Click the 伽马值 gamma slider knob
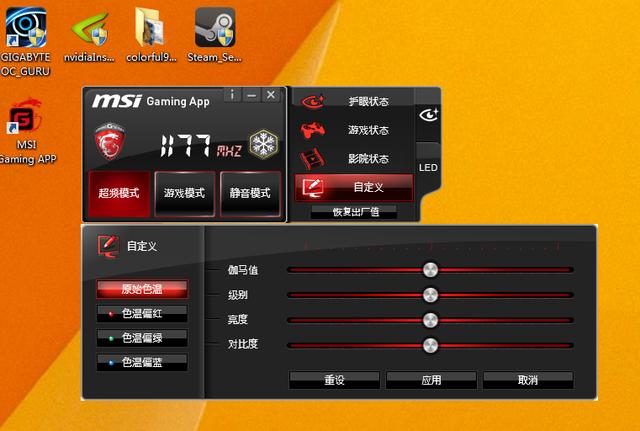Image resolution: width=640 pixels, height=431 pixels. point(430,270)
